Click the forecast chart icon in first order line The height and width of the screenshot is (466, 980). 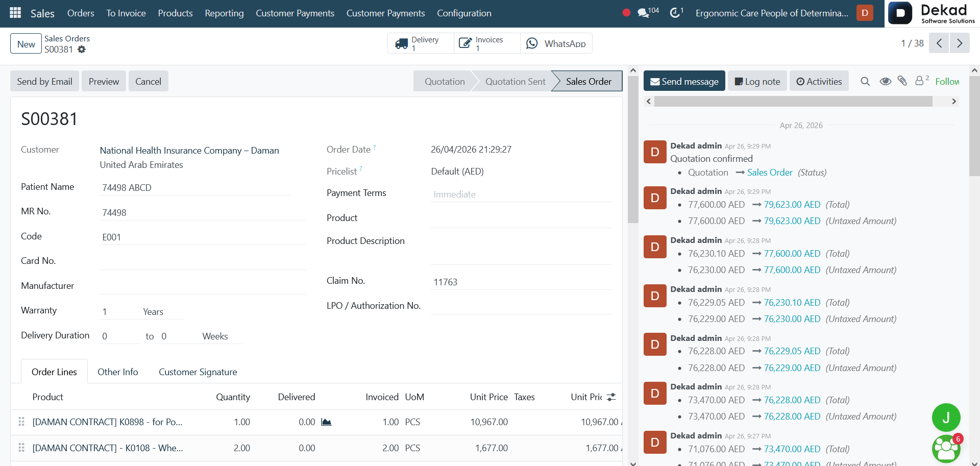(326, 422)
